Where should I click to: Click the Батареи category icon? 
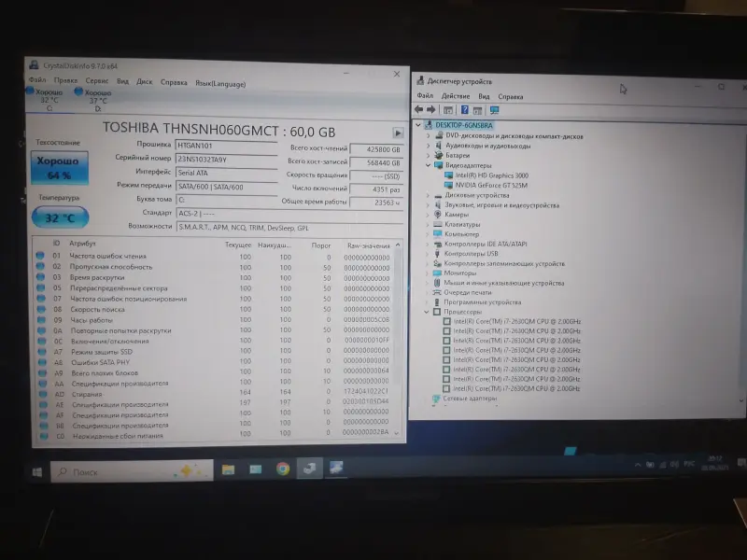click(x=439, y=155)
